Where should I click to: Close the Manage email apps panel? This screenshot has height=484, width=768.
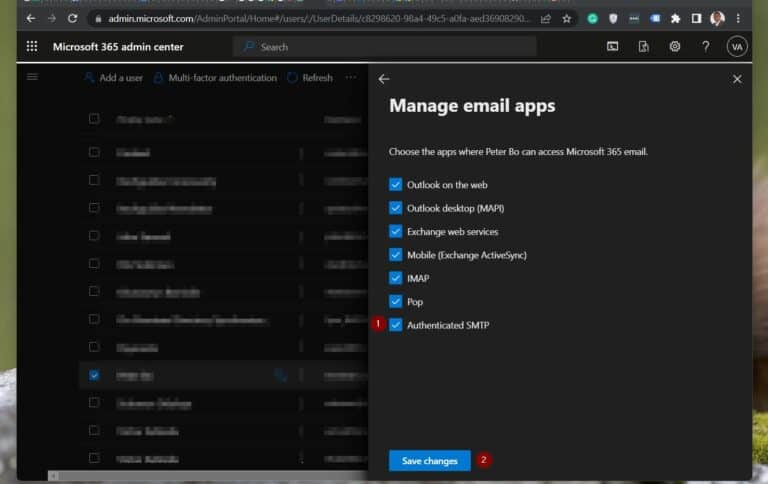(737, 79)
